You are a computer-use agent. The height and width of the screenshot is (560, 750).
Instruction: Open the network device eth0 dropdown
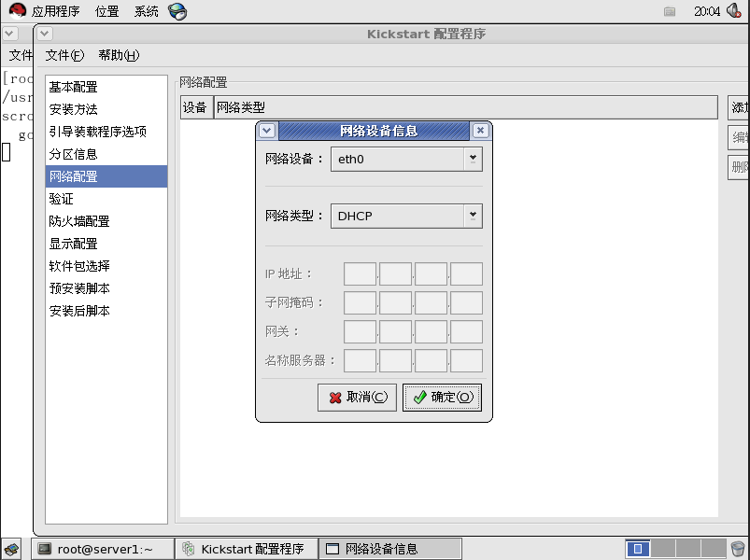tap(406, 159)
